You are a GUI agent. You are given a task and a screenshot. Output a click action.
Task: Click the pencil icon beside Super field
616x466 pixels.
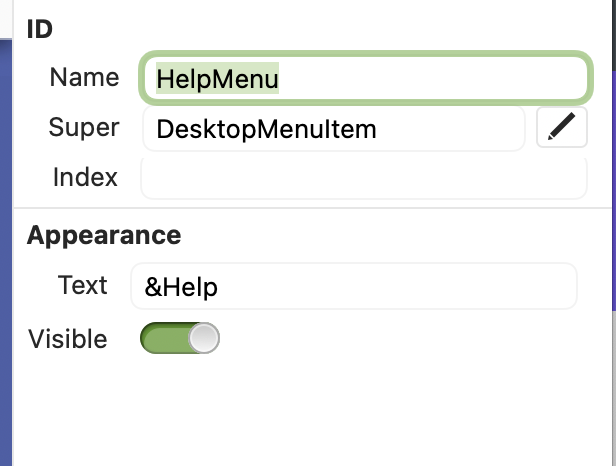561,128
